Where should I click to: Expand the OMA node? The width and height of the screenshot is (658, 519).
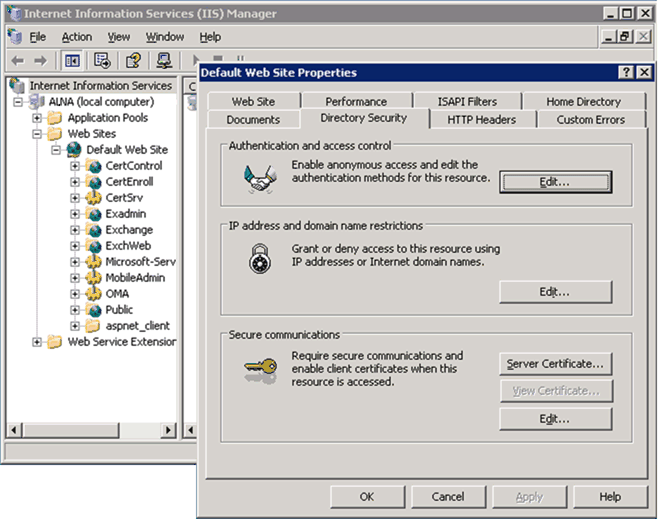(75, 294)
